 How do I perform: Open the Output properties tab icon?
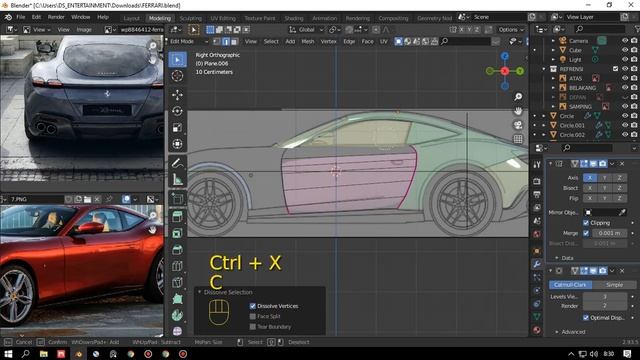tap(537, 194)
